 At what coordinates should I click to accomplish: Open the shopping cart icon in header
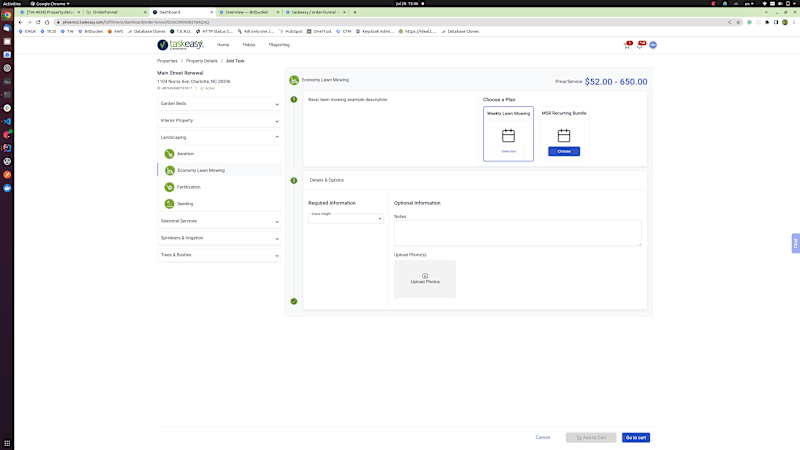click(627, 45)
